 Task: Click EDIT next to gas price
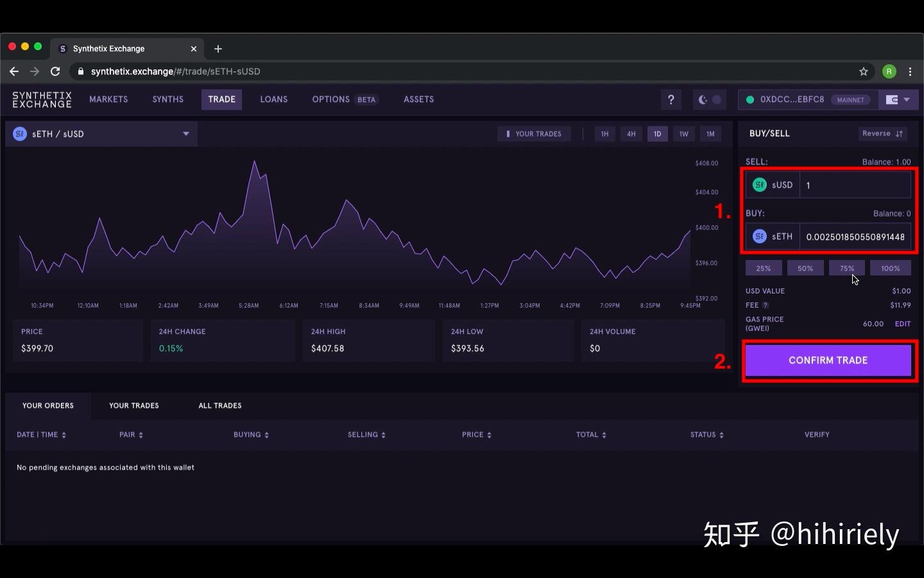point(903,324)
